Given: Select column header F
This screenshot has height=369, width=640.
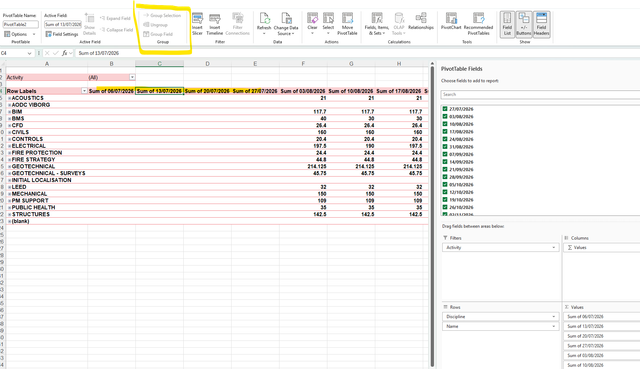Looking at the screenshot, I should point(303,64).
